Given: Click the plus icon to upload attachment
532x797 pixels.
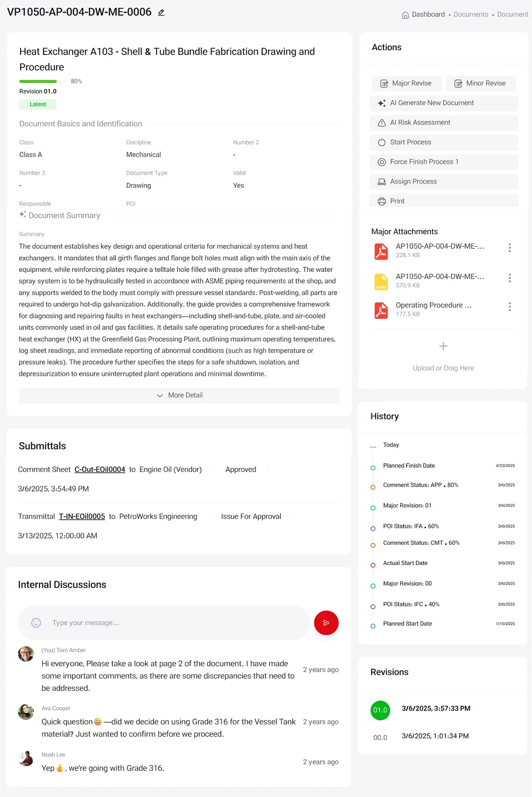Looking at the screenshot, I should (443, 346).
